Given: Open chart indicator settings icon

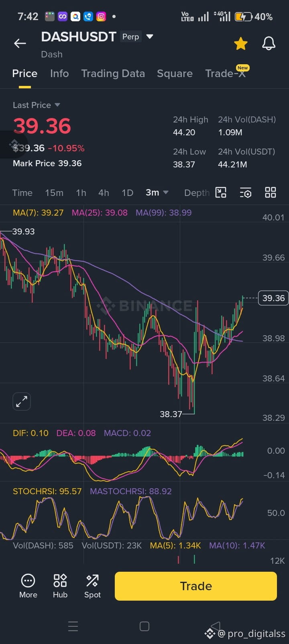Looking at the screenshot, I should (246, 193).
